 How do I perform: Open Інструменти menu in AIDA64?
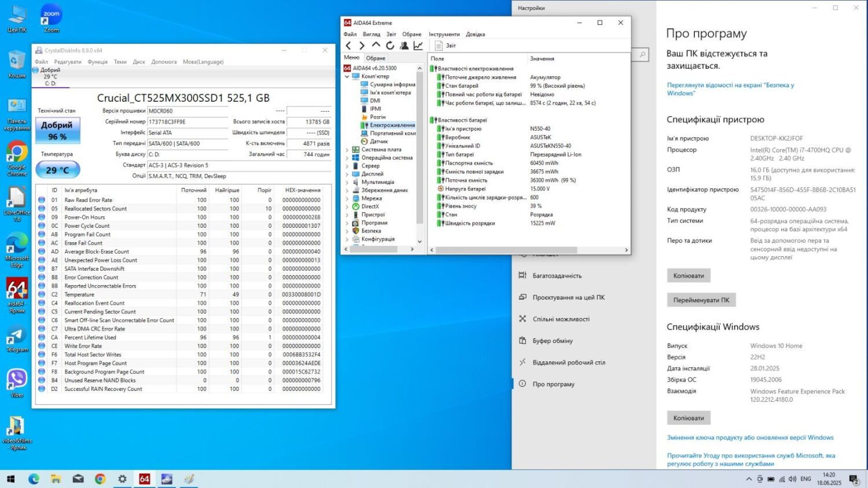click(x=444, y=34)
